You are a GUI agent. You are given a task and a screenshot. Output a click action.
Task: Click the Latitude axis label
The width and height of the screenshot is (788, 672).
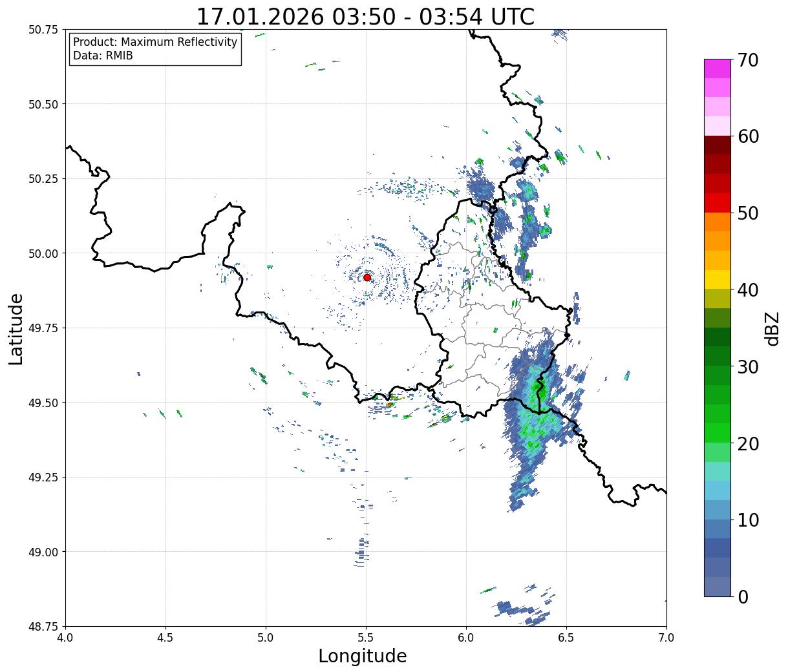point(17,328)
